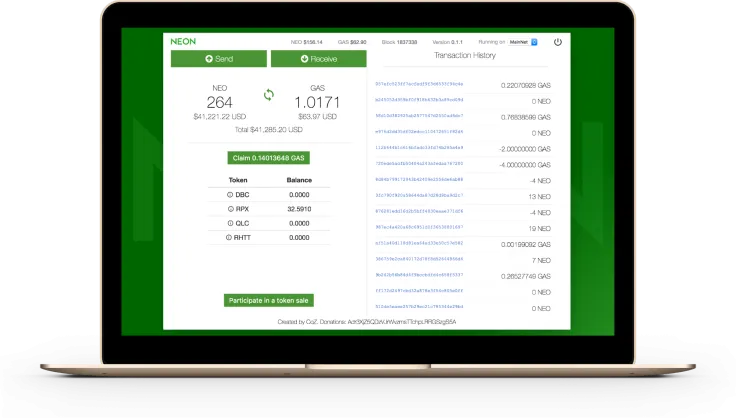The width and height of the screenshot is (736, 418).
Task: Open the MainNet network selector
Action: click(523, 42)
